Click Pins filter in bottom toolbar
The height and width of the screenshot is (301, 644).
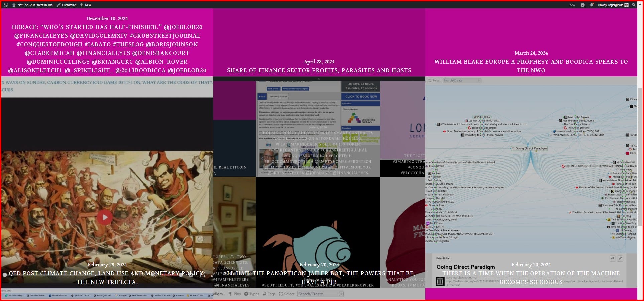coord(235,294)
